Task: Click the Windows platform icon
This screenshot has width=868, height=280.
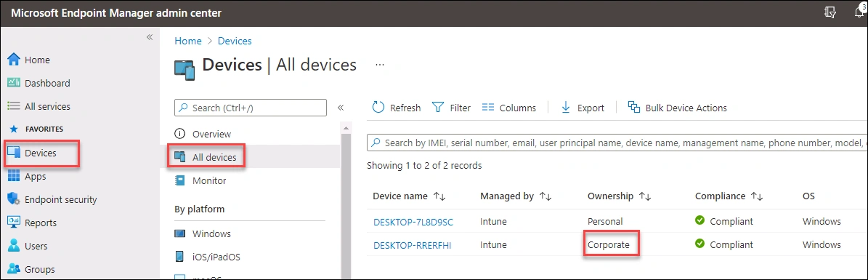Action: point(179,233)
